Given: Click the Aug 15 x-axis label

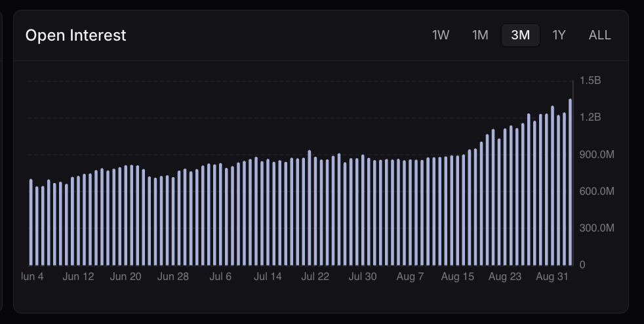Looking at the screenshot, I should tap(458, 277).
